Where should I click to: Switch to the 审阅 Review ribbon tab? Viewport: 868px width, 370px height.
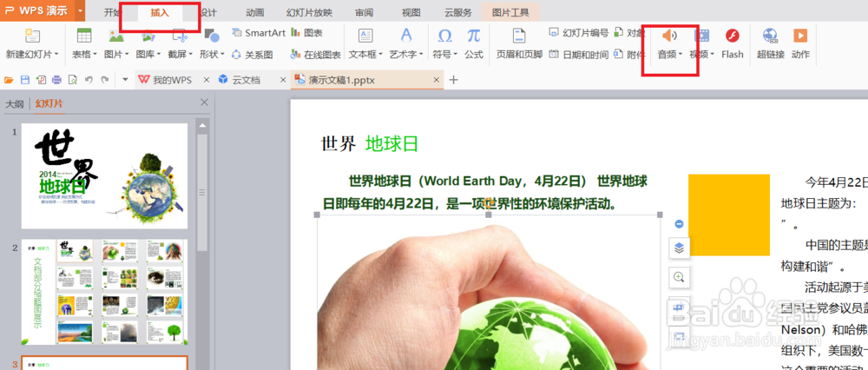(364, 12)
